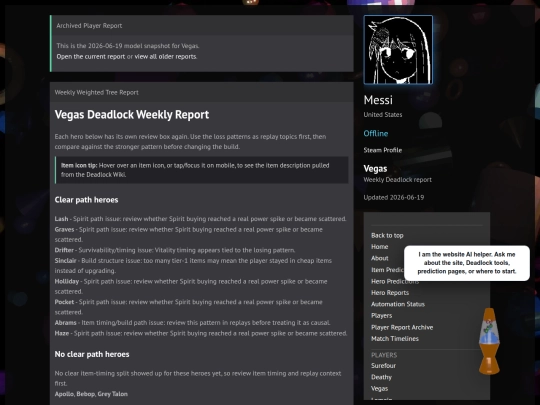Click the Messi player name
This screenshot has width=540, height=405.
[x=378, y=100]
